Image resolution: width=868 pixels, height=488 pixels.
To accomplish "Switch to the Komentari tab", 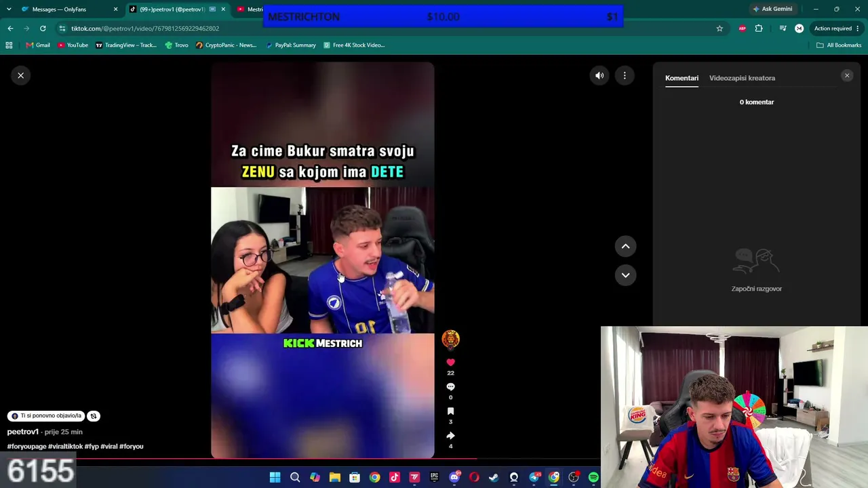I will click(682, 78).
